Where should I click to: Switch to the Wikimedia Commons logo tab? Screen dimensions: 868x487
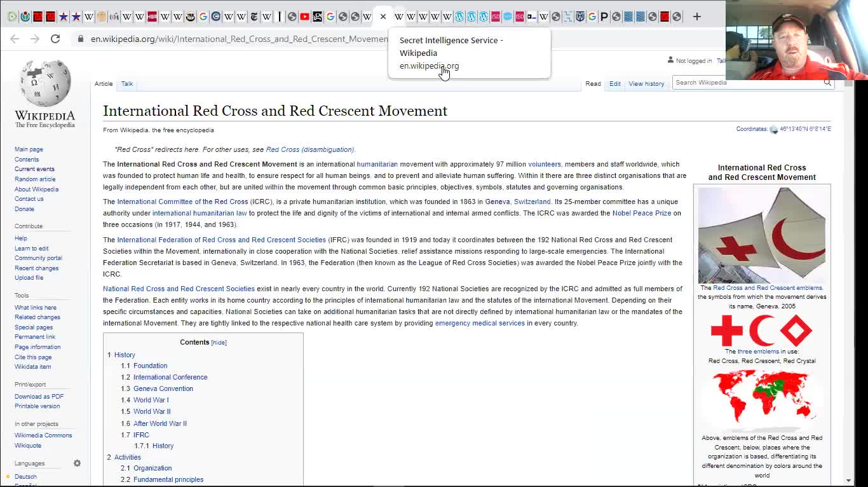25,17
